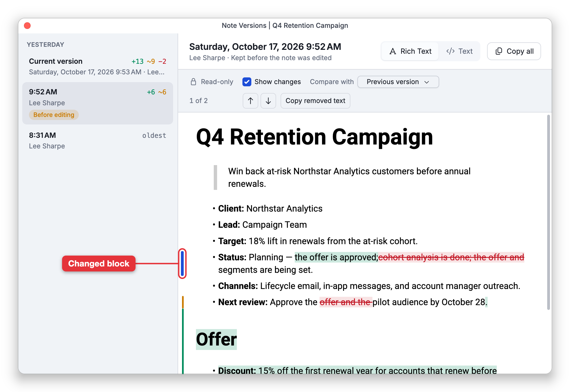
Task: Switch to Rich Text view
Action: click(410, 51)
